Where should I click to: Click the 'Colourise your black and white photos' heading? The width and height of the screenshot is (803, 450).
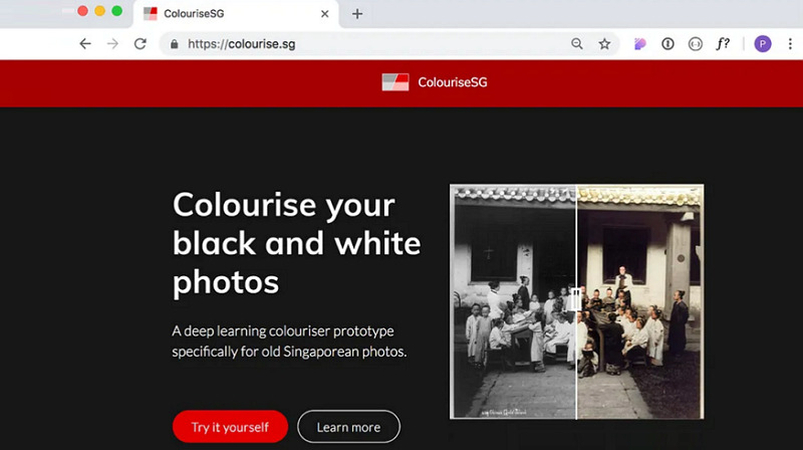(x=297, y=243)
